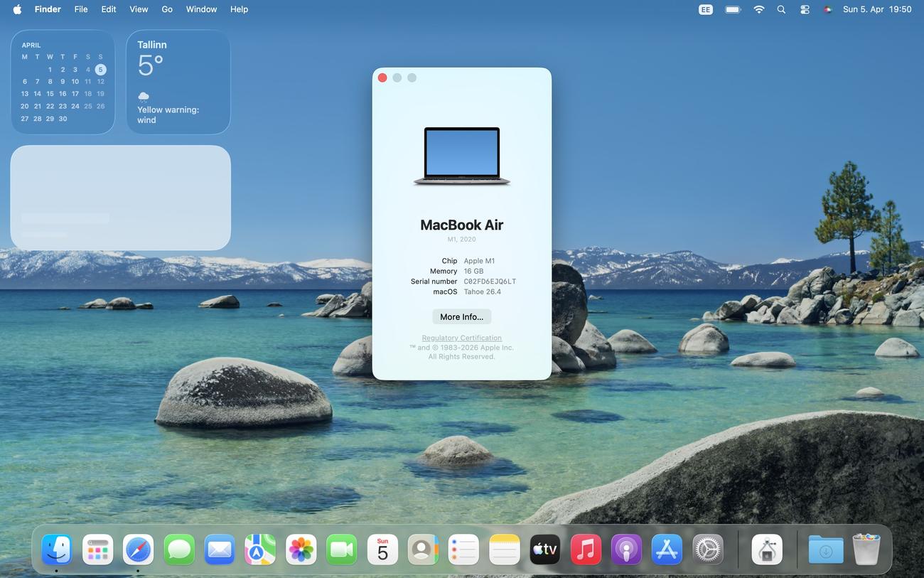
Task: Open the Photos app icon
Action: tap(301, 550)
